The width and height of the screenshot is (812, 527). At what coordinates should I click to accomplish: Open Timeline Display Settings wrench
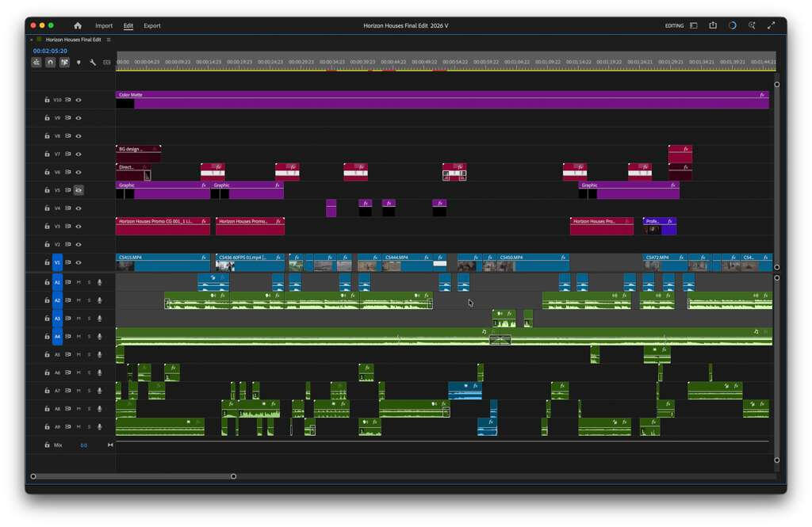[x=93, y=63]
